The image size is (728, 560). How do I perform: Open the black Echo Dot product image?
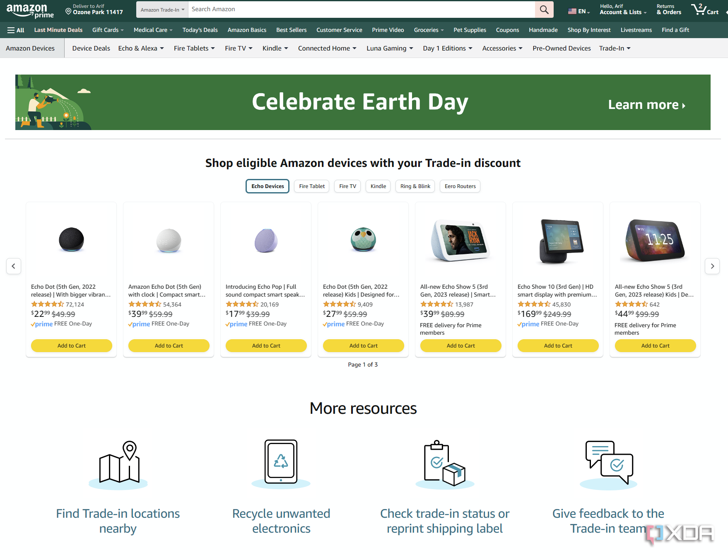click(71, 240)
